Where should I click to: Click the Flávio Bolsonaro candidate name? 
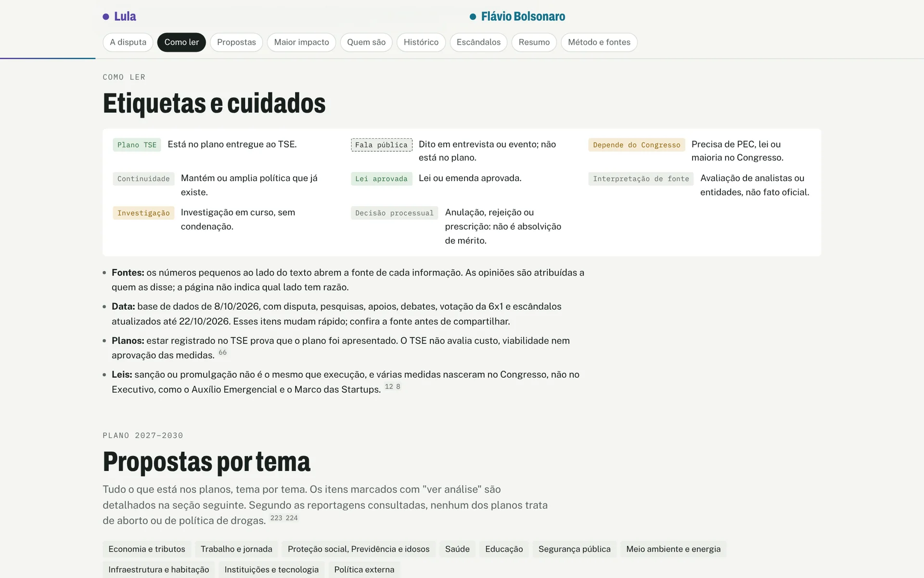point(523,16)
